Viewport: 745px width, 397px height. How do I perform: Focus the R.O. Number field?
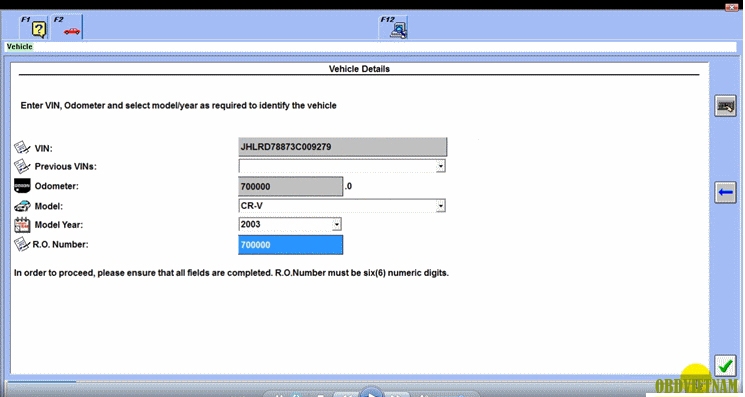290,245
